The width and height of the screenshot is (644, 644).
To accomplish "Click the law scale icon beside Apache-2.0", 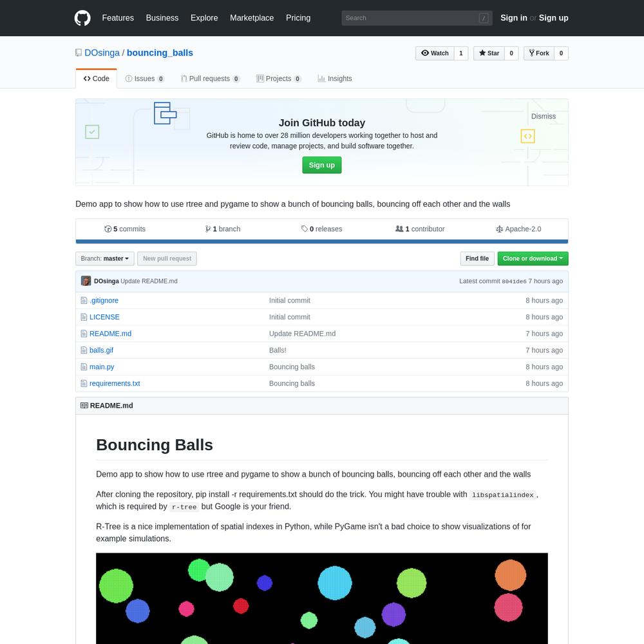I will [x=500, y=229].
